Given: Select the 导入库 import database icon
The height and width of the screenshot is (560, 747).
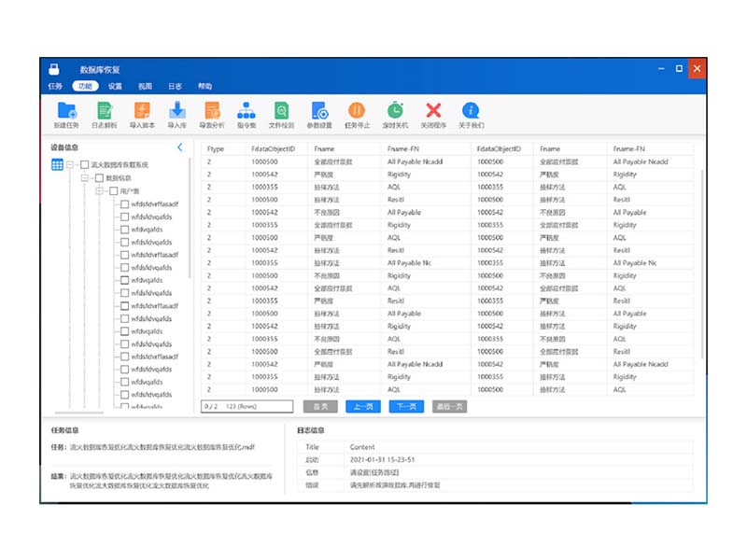Looking at the screenshot, I should [x=176, y=111].
